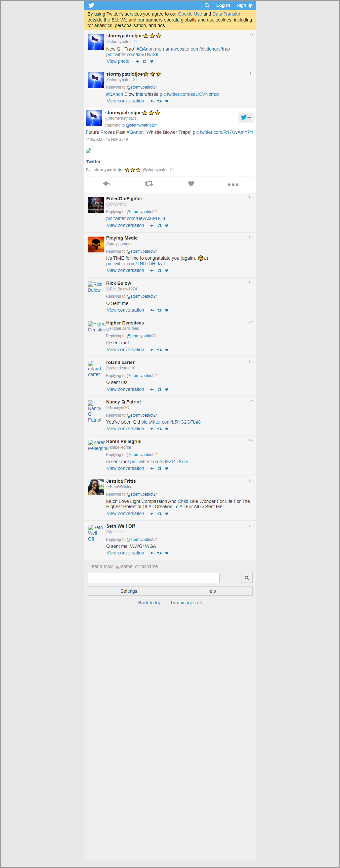
Task: Like Praying Medic's reply
Action: pos(167,271)
